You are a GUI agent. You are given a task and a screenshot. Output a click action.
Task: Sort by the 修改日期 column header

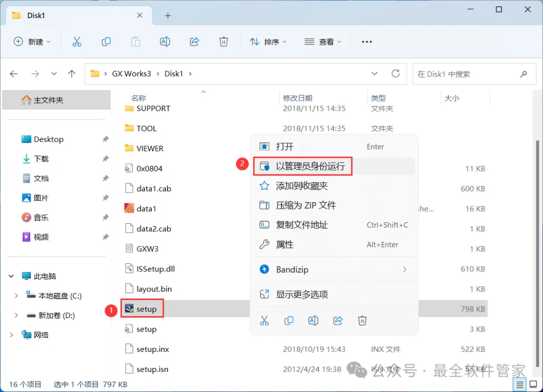[298, 98]
